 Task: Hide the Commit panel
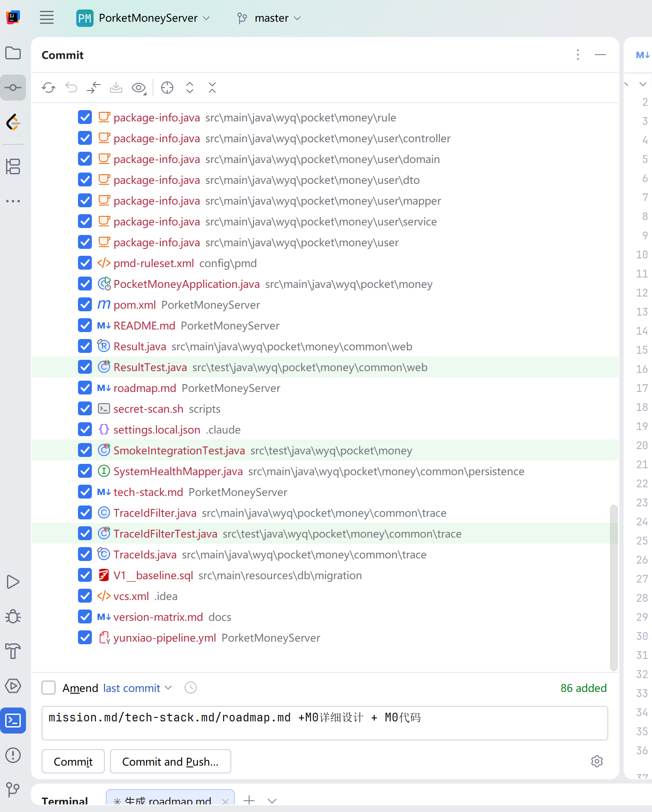(x=600, y=55)
